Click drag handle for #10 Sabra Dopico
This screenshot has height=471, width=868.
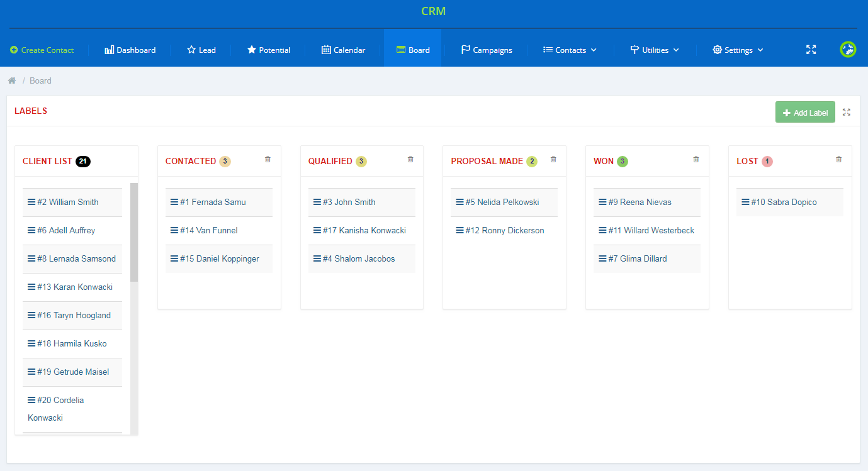tap(746, 202)
